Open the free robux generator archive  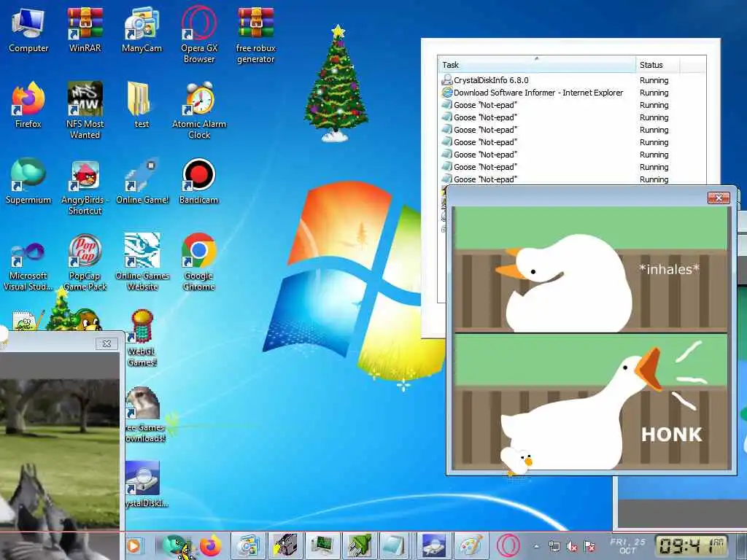pyautogui.click(x=256, y=35)
